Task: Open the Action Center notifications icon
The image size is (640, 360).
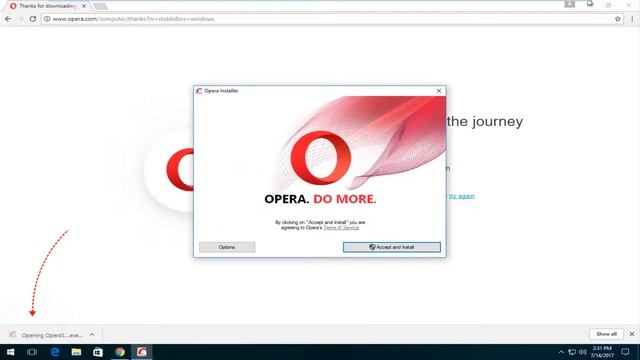Action: [x=625, y=352]
